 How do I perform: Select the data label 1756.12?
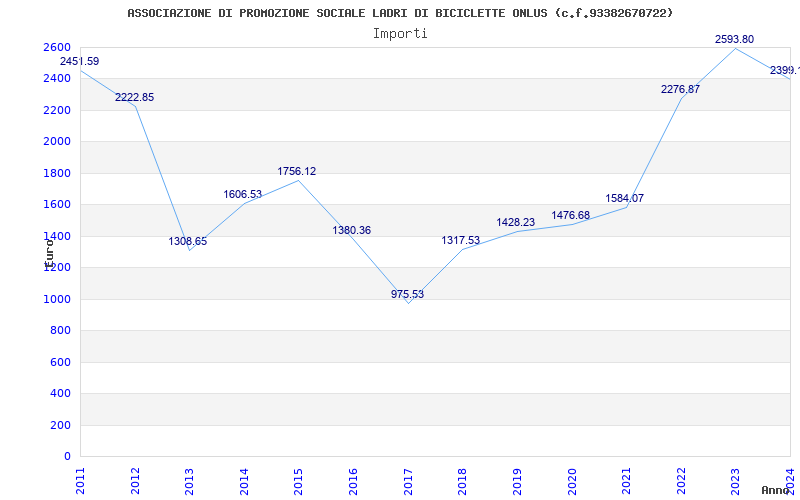[x=296, y=171]
